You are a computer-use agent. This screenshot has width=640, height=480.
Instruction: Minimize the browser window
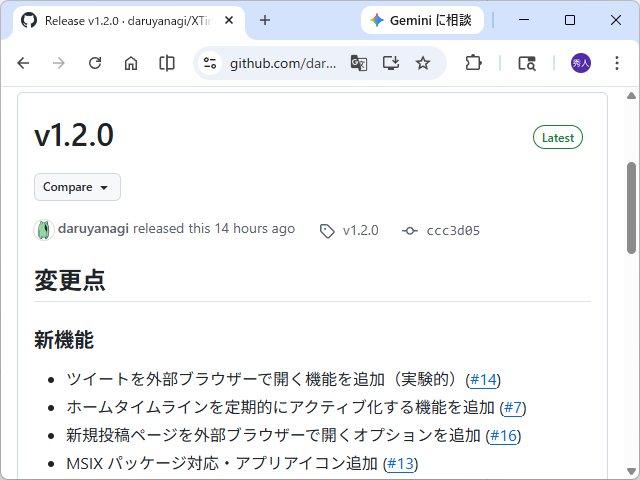tap(524, 20)
